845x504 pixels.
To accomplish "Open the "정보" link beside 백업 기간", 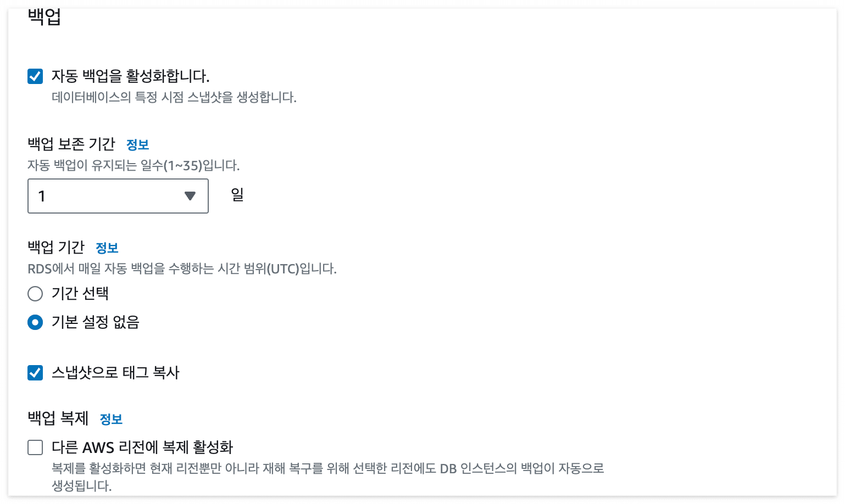I will pos(107,248).
